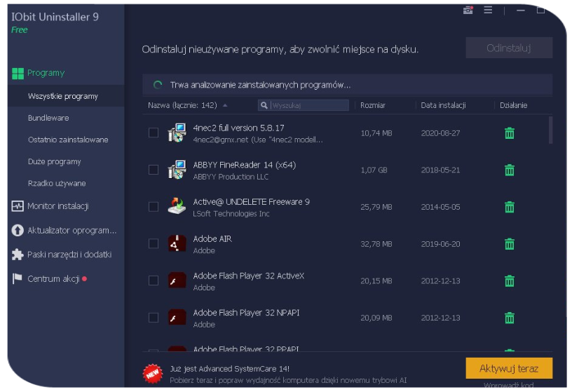Click the Active@ UNDELETE program icon

pyautogui.click(x=177, y=206)
